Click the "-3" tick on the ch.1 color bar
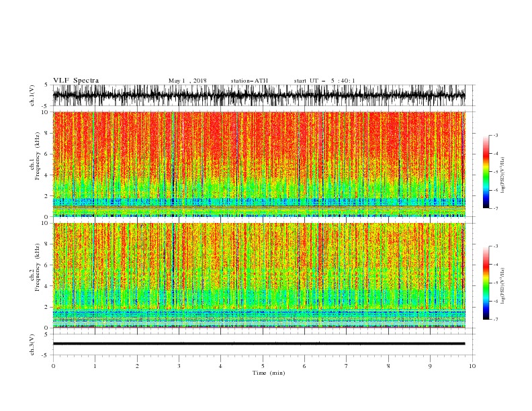This screenshot has width=532, height=411. pyautogui.click(x=495, y=135)
